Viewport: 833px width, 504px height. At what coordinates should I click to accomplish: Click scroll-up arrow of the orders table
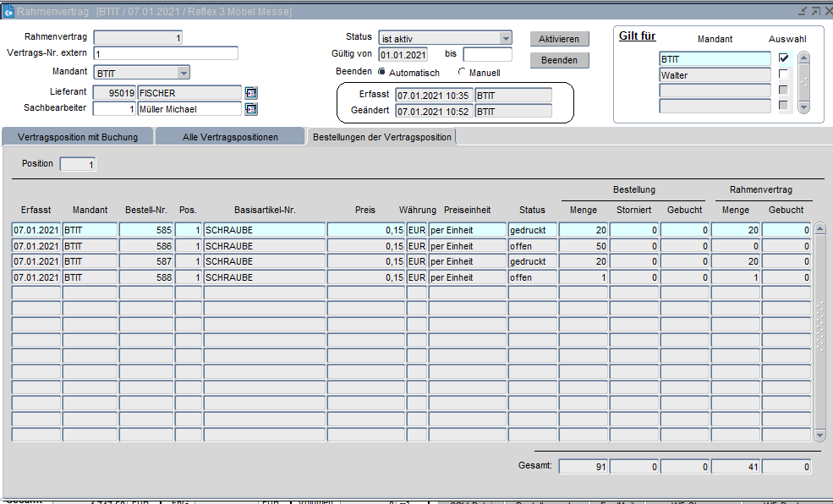[819, 230]
